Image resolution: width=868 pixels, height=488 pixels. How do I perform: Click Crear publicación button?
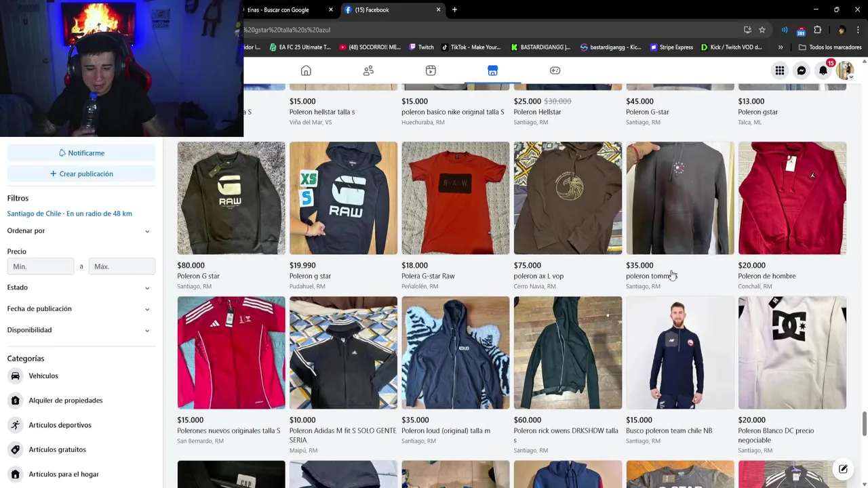point(81,174)
